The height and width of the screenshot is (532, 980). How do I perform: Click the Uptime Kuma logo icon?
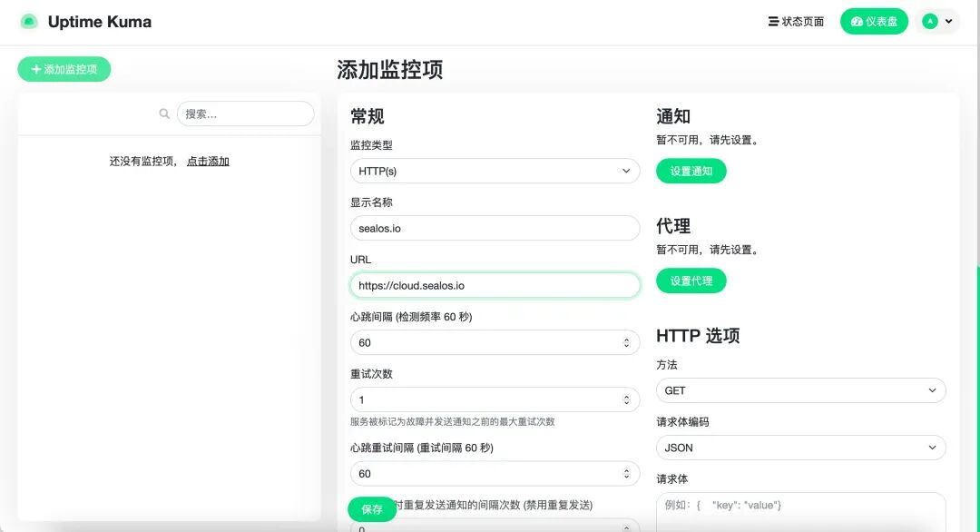pos(29,22)
